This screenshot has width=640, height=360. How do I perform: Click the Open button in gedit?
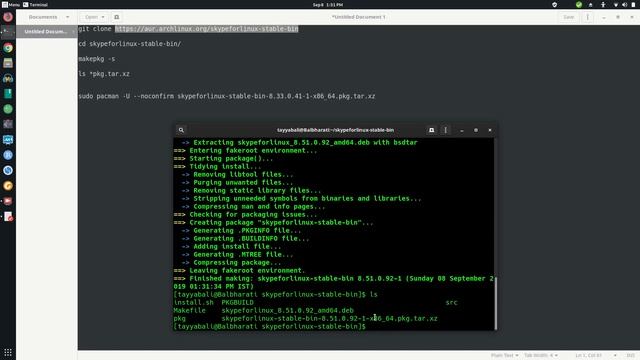point(94,17)
